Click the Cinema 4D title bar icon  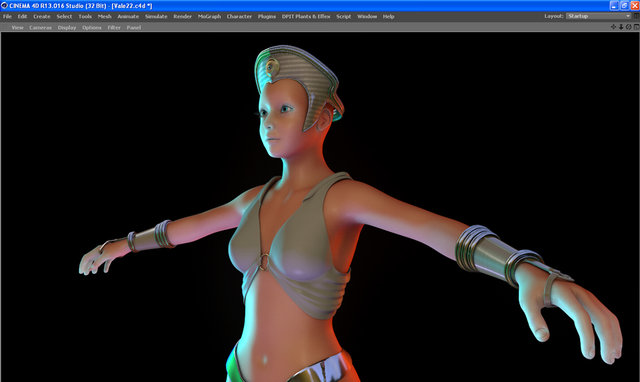(x=4, y=6)
